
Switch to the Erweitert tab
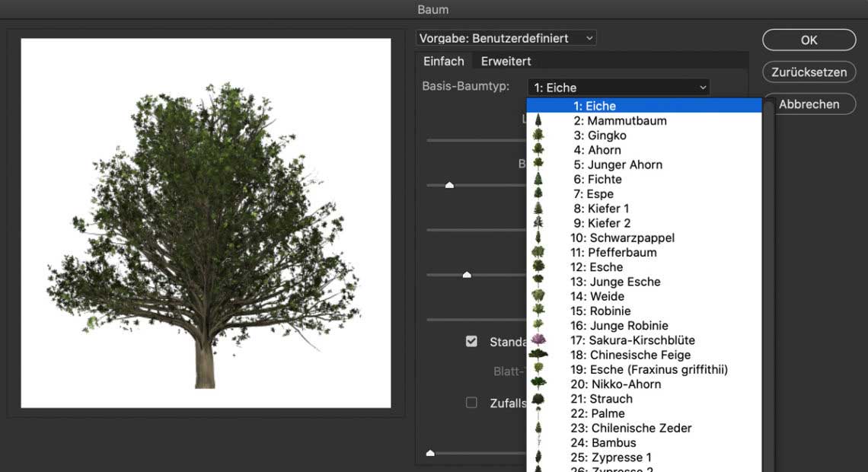click(x=506, y=61)
